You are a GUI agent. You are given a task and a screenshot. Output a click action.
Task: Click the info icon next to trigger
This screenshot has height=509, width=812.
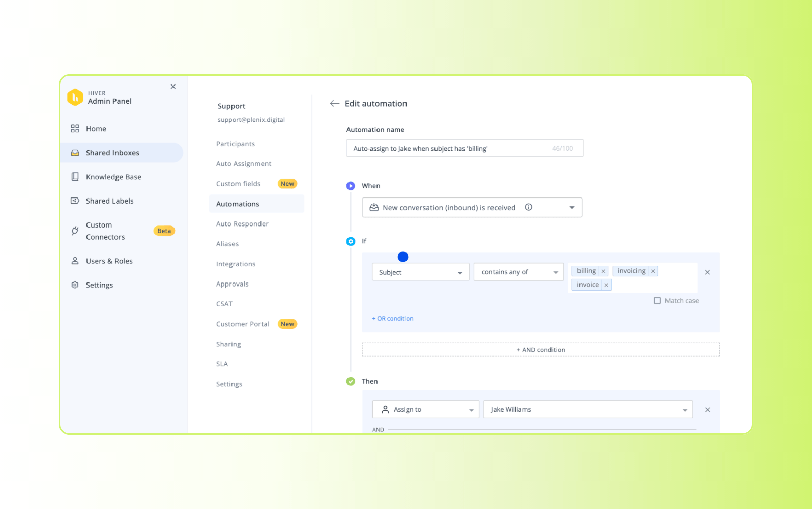coord(529,207)
